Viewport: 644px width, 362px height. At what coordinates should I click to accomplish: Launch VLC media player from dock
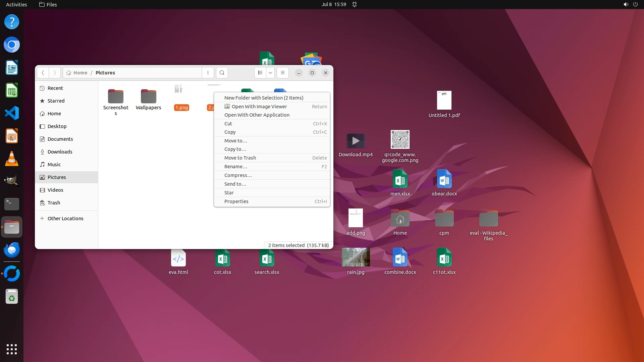pyautogui.click(x=12, y=159)
